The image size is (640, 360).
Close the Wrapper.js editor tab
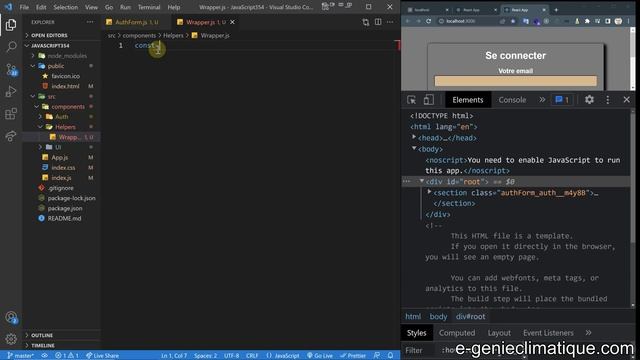click(x=232, y=22)
